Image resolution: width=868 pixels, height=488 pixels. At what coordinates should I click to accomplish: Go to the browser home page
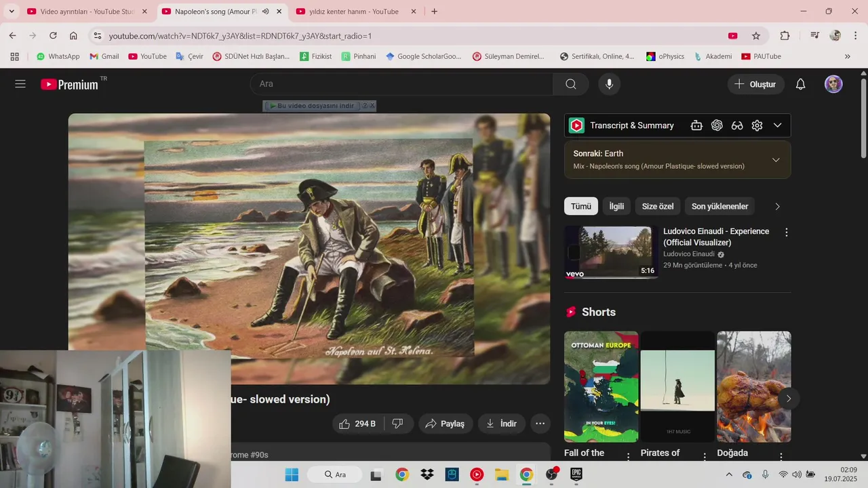click(73, 36)
